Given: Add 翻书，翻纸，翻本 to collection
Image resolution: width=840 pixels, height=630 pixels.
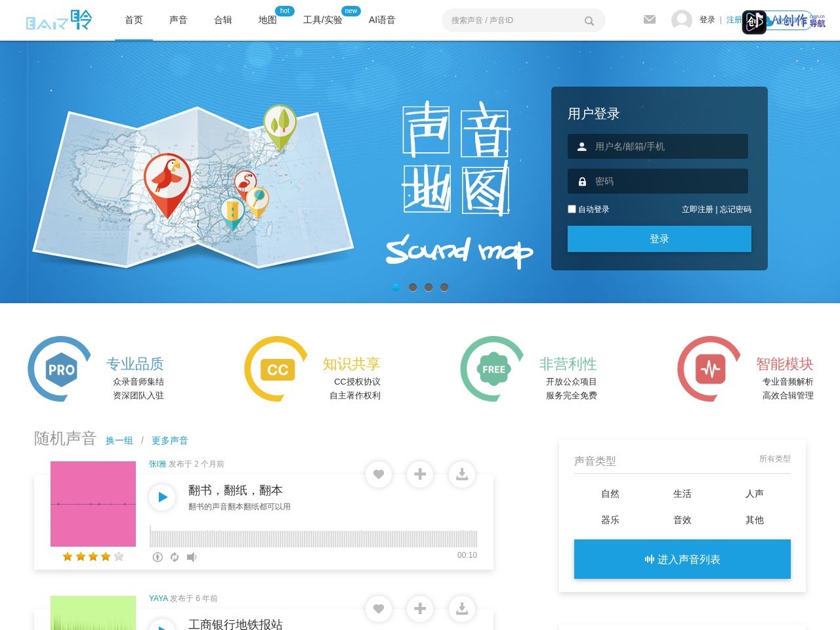Looking at the screenshot, I should [420, 474].
